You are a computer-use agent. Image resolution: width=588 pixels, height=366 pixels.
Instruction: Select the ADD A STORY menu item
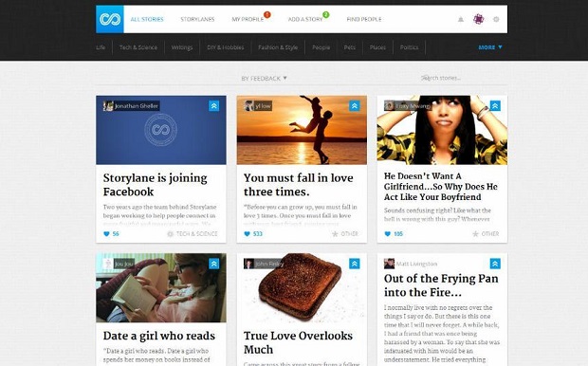305,19
